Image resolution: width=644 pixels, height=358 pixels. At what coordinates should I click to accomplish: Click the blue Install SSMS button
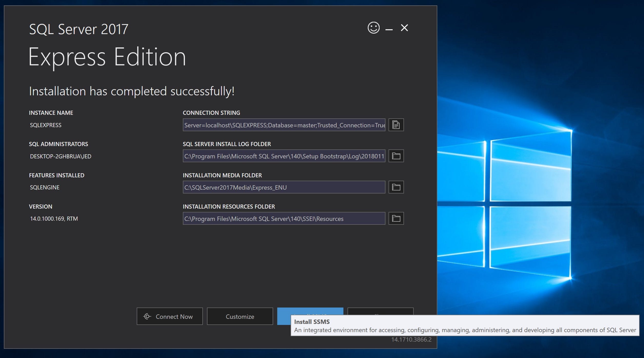click(310, 311)
